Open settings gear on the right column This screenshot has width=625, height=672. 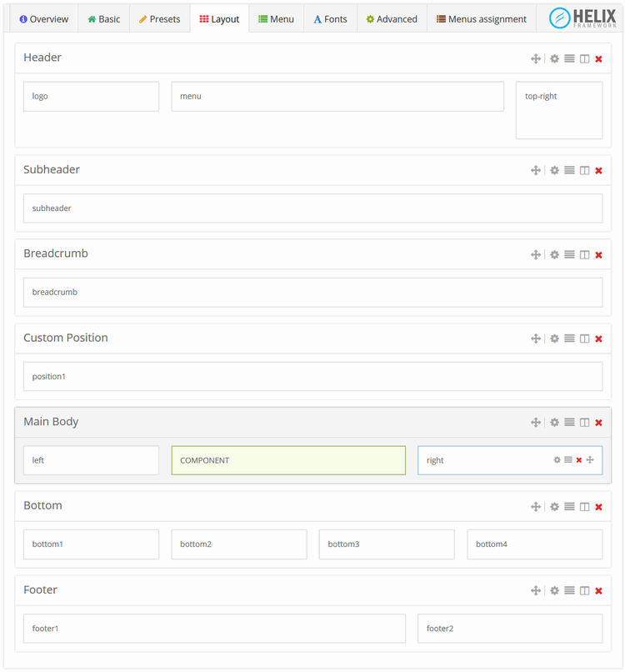(557, 460)
